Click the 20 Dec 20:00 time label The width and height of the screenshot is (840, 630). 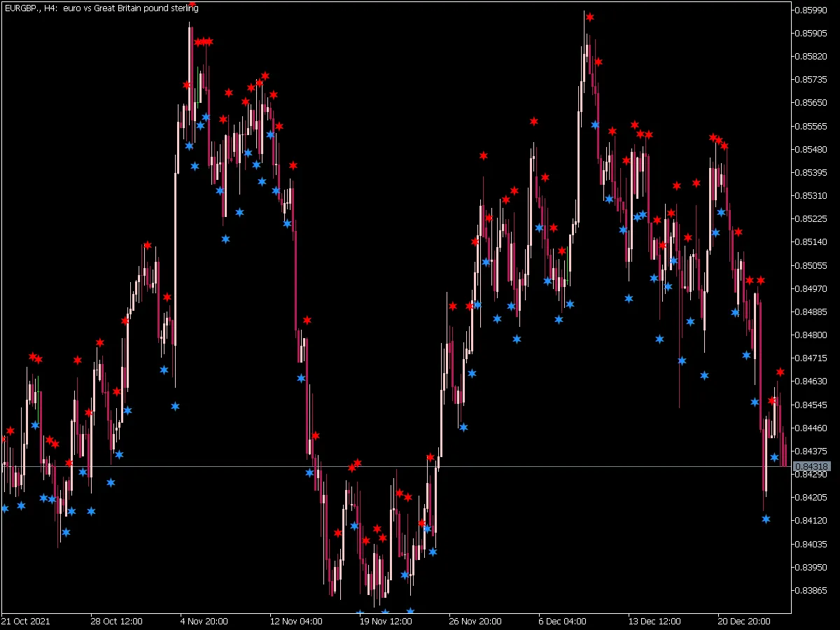[743, 621]
